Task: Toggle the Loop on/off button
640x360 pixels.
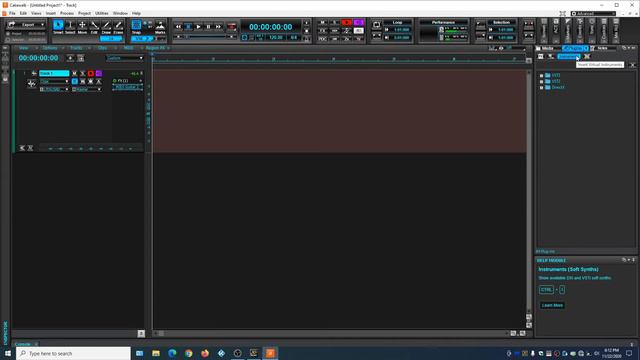Action: [376, 25]
